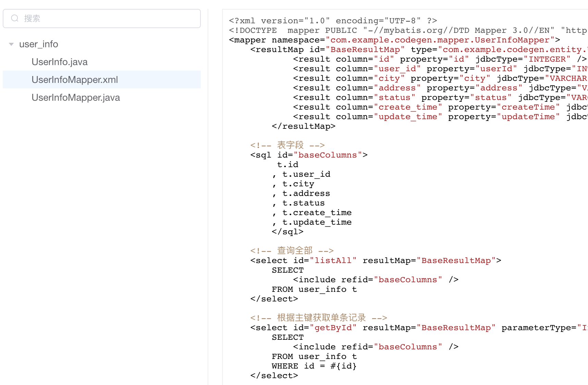Screen dimensions: 588x385
Task: Click the xml version declaration line
Action: tap(333, 21)
